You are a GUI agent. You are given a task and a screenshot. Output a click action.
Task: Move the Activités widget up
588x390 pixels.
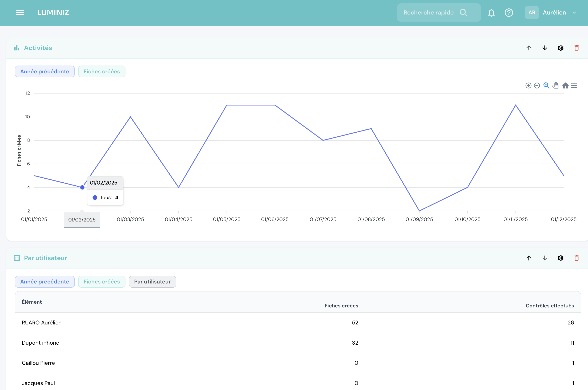[529, 48]
